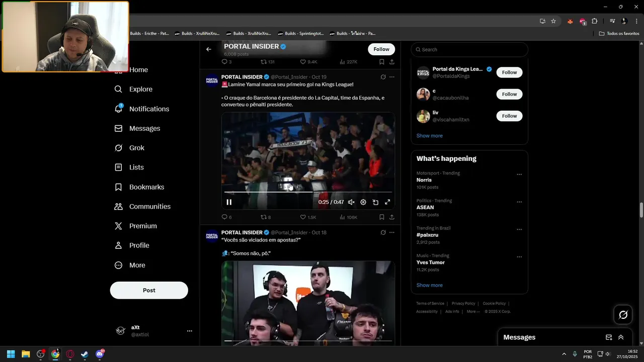Expand the Messages drawer
The image size is (644, 362).
(621, 337)
